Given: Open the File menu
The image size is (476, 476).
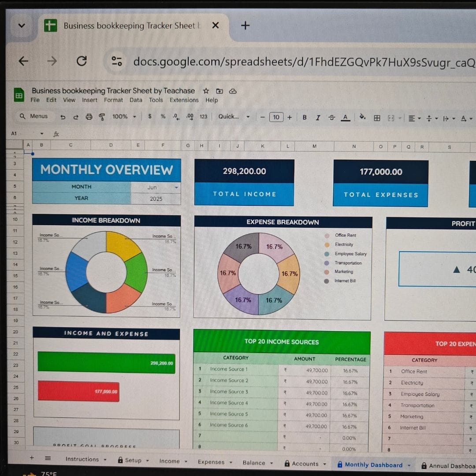Looking at the screenshot, I should tap(35, 100).
